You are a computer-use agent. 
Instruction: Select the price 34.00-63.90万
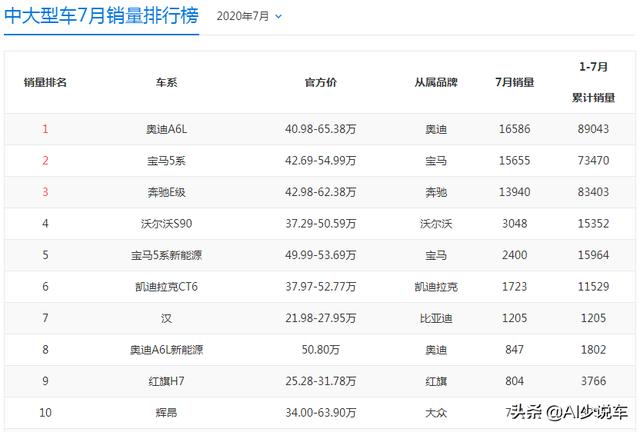tap(320, 412)
